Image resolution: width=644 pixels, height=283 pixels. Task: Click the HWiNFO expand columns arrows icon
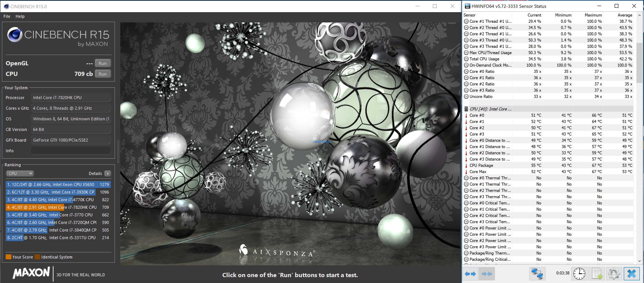pos(470,274)
